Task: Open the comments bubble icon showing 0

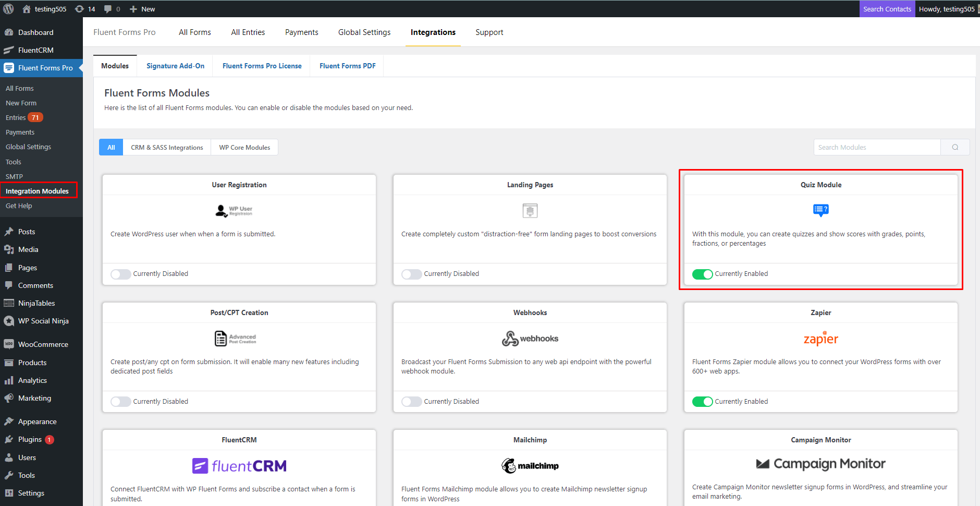Action: click(108, 9)
